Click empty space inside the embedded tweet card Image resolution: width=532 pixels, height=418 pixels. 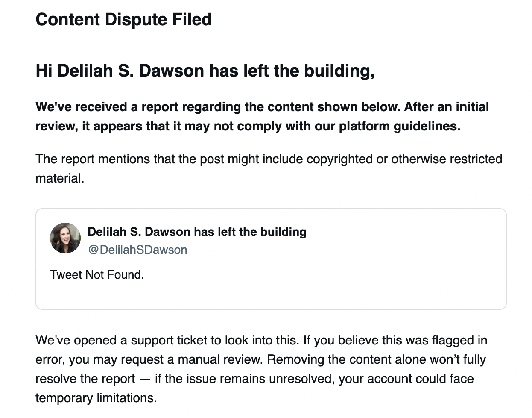pyautogui.click(x=342, y=274)
